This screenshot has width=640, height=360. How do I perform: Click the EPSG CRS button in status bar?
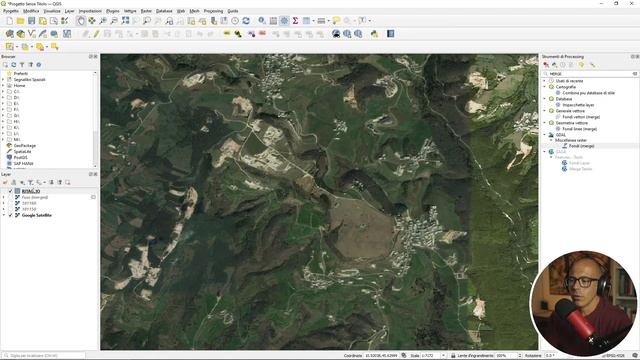point(613,356)
